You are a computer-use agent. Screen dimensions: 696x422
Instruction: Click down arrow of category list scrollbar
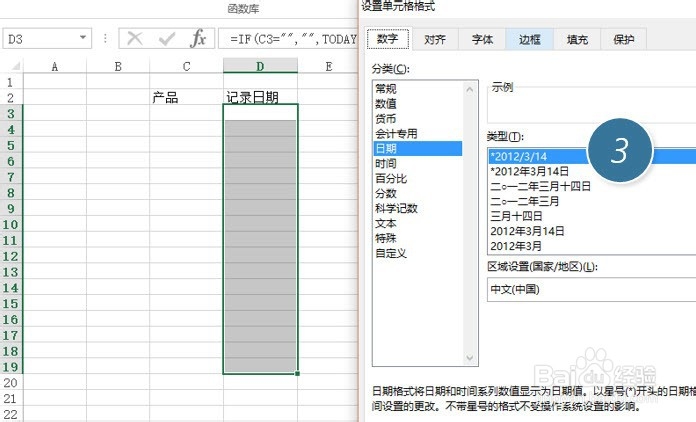point(470,358)
